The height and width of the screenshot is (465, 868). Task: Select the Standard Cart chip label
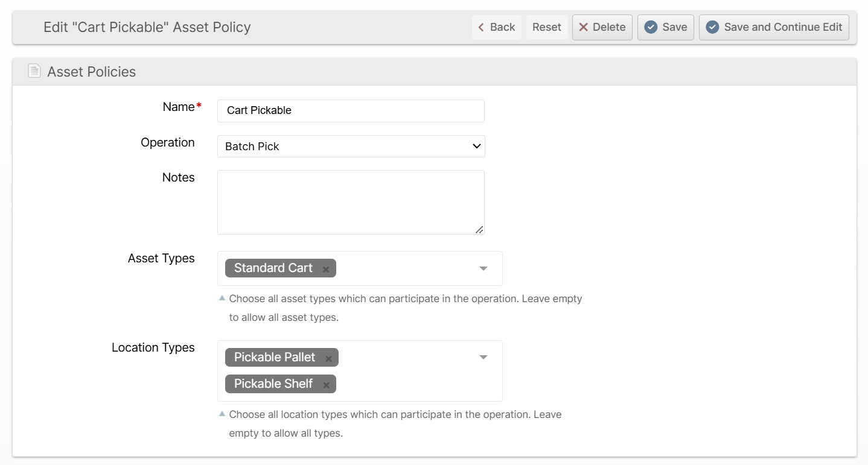(x=273, y=268)
